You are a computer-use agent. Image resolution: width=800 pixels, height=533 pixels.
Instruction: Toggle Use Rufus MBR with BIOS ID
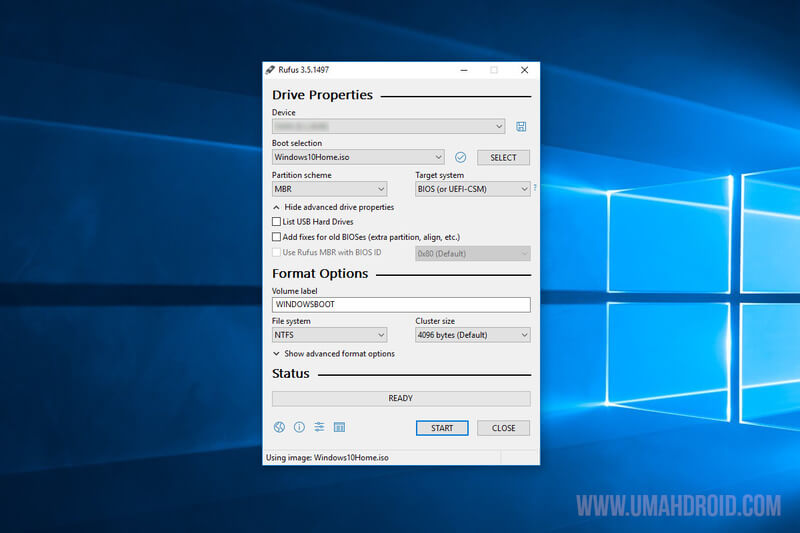pyautogui.click(x=276, y=252)
